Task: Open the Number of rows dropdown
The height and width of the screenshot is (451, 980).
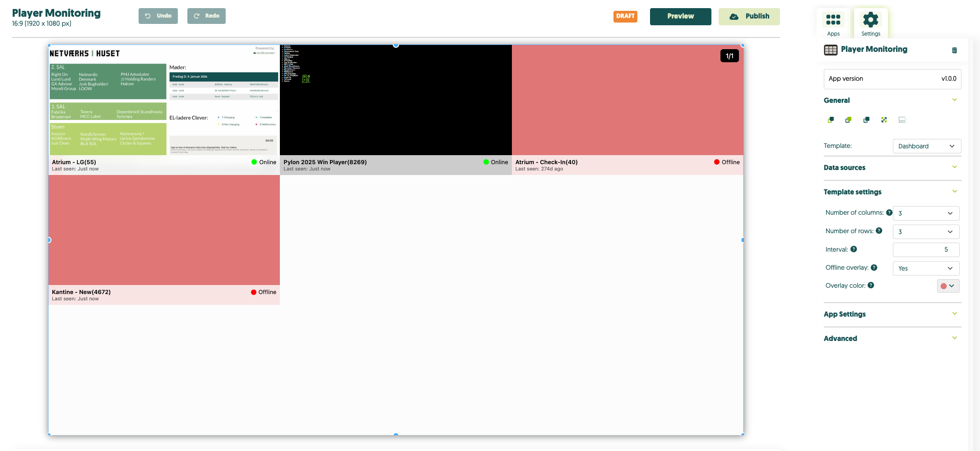Action: [x=925, y=232]
